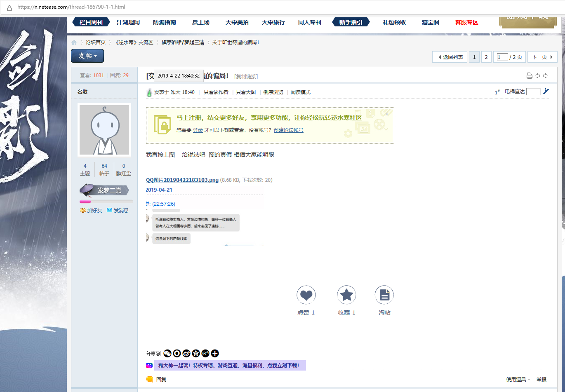Open 旗亭酒肆/梦起三清 in the breadcrumb
The image size is (565, 392).
coord(183,42)
